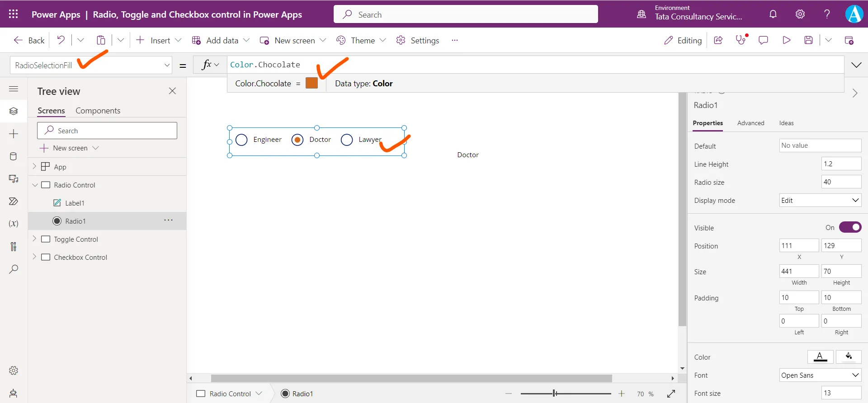
Task: Click the Paste clipboard icon
Action: pyautogui.click(x=101, y=40)
